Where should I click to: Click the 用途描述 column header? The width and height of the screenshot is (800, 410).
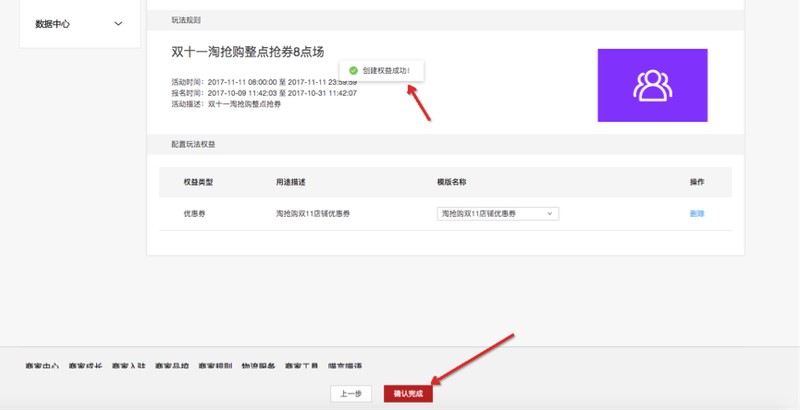(291, 182)
